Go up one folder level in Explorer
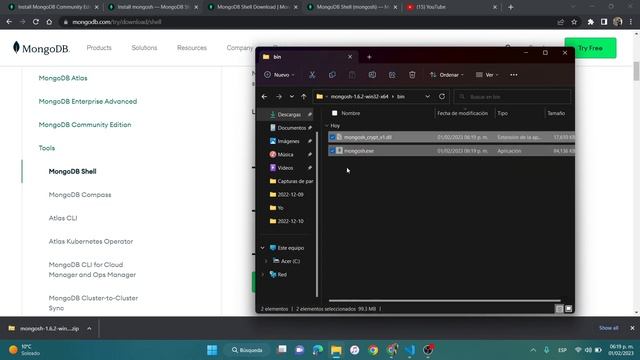The width and height of the screenshot is (640, 360). click(x=304, y=97)
